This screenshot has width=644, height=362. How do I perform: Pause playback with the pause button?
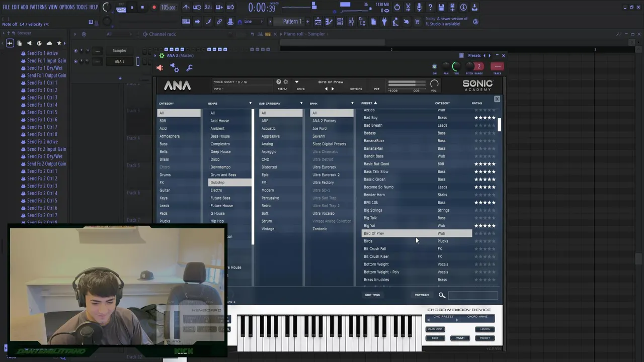[132, 8]
